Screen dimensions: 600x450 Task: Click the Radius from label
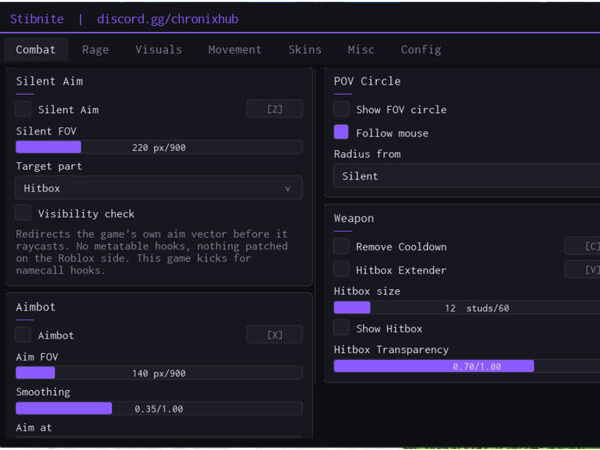pos(367,154)
